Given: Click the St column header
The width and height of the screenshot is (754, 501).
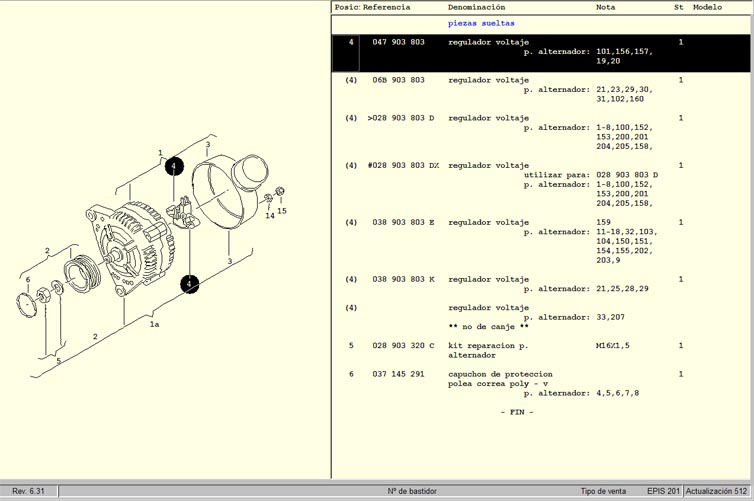Looking at the screenshot, I should point(679,7).
